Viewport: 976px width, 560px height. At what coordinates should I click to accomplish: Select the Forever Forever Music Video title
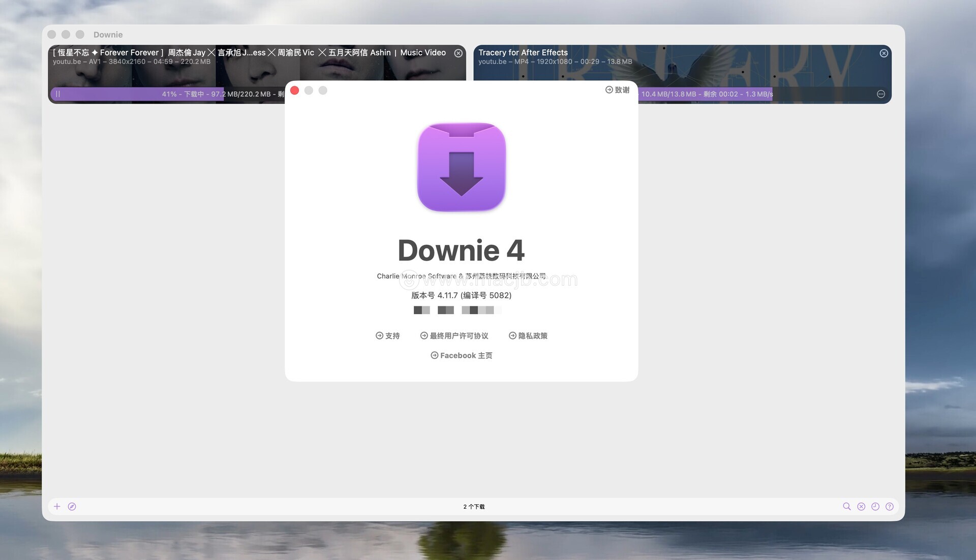click(249, 52)
